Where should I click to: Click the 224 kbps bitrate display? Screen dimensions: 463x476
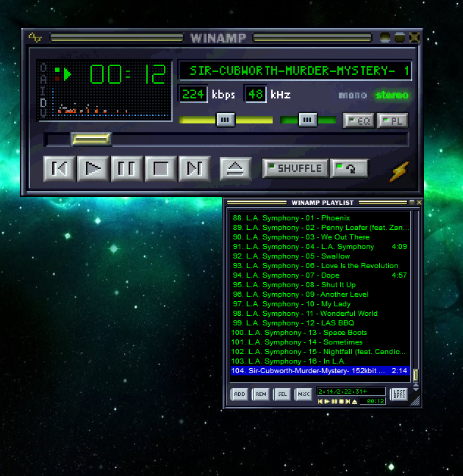pos(193,94)
